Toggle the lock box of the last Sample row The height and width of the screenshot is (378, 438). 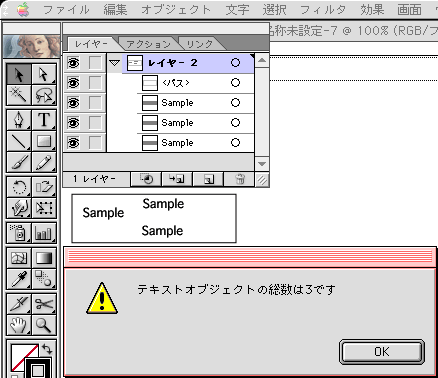tap(95, 143)
